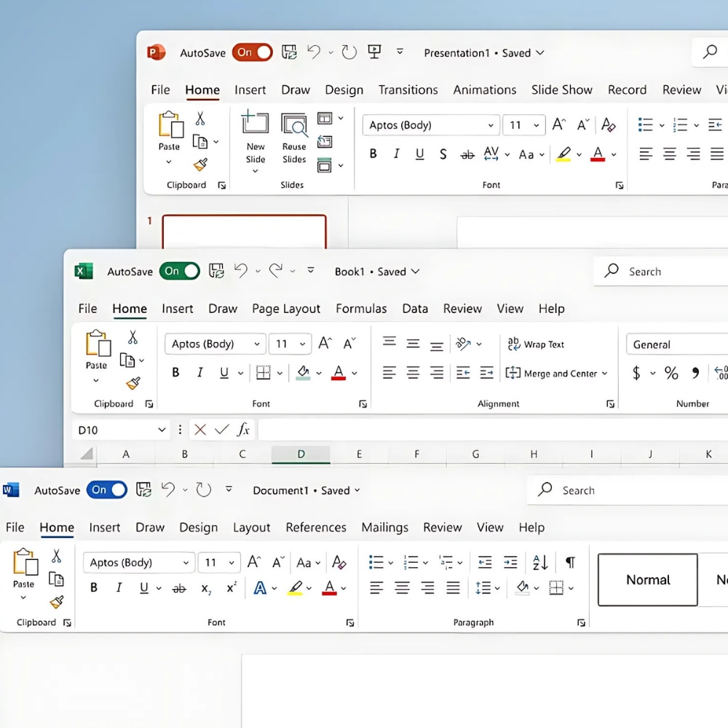Click Merge and Center in Excel

[x=556, y=373]
